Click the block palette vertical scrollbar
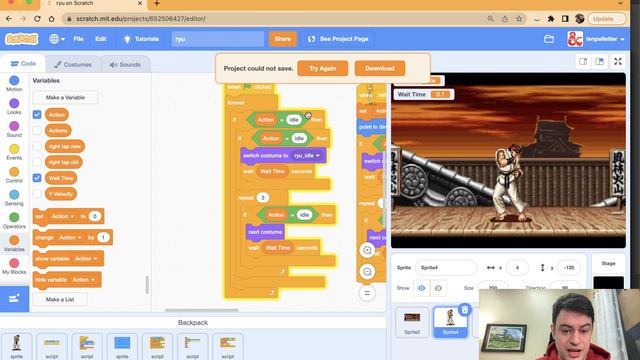Image resolution: width=640 pixels, height=360 pixels. coord(147,285)
